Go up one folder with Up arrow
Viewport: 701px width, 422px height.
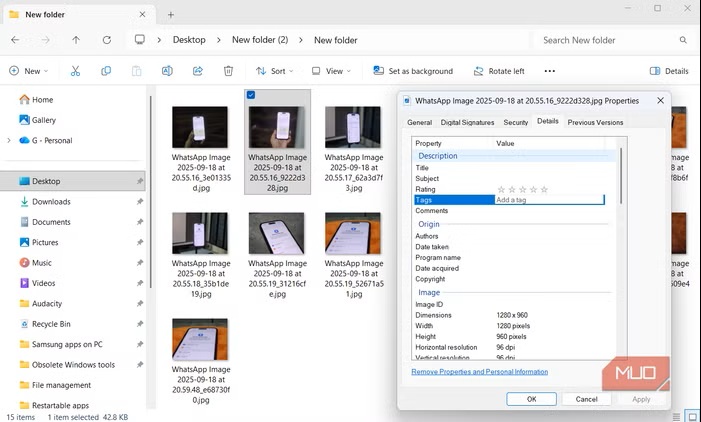pyautogui.click(x=76, y=40)
